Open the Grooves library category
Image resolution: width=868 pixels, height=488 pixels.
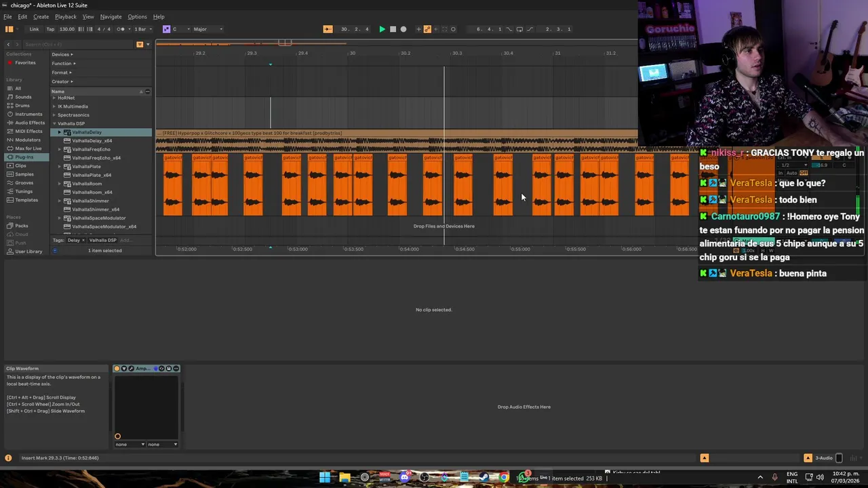point(24,183)
